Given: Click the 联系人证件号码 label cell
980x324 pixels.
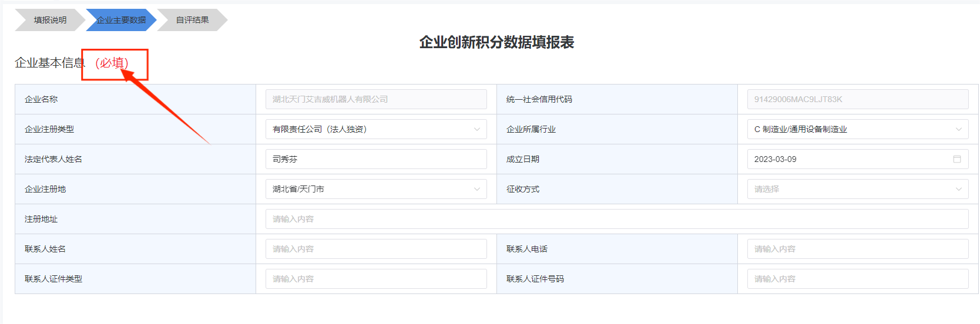Looking at the screenshot, I should [x=617, y=279].
